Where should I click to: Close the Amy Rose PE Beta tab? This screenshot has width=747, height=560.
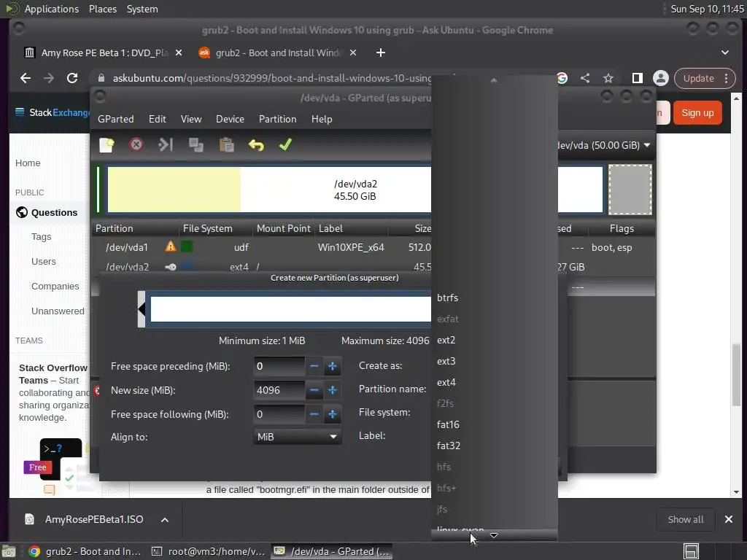click(x=179, y=52)
